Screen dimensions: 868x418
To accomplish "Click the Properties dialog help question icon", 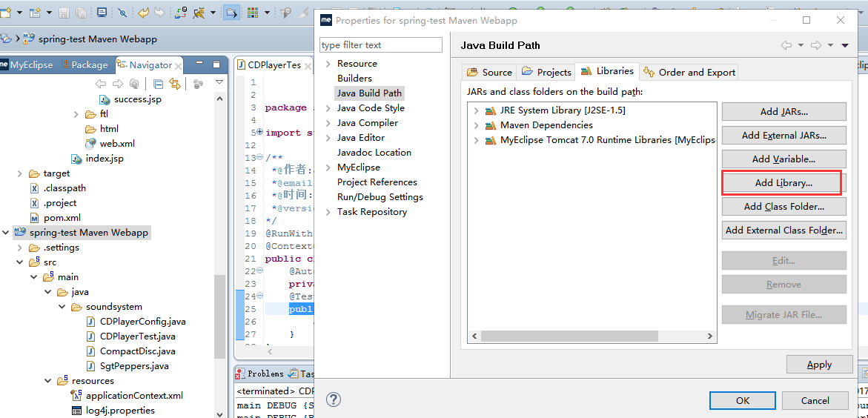I will point(334,399).
